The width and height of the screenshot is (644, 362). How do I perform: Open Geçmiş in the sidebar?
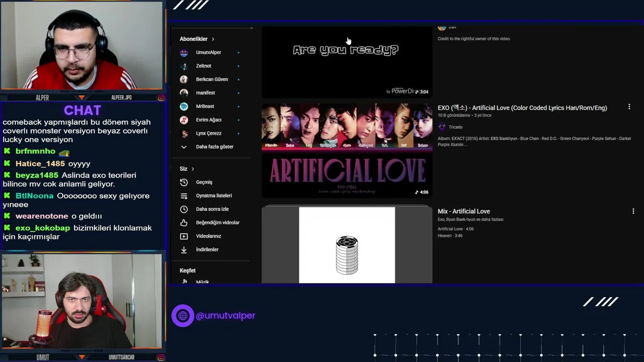[204, 182]
